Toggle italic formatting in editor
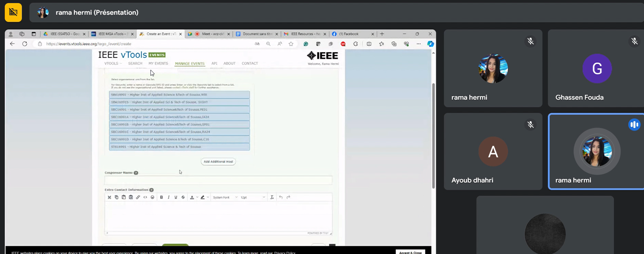 pyautogui.click(x=169, y=197)
